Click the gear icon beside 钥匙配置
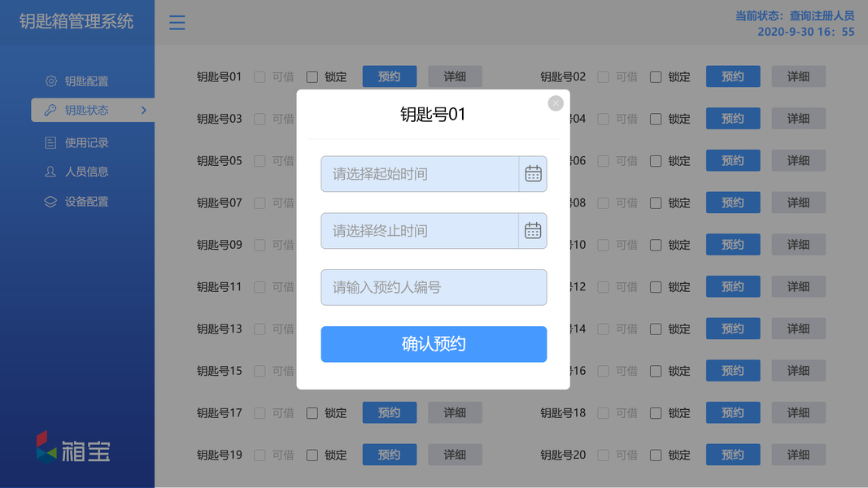This screenshot has height=488, width=868. [x=50, y=81]
